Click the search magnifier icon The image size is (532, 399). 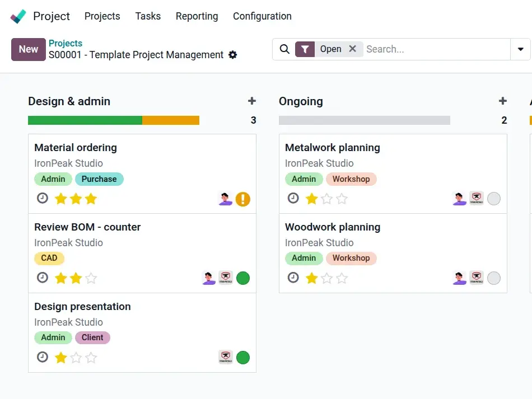coord(284,49)
